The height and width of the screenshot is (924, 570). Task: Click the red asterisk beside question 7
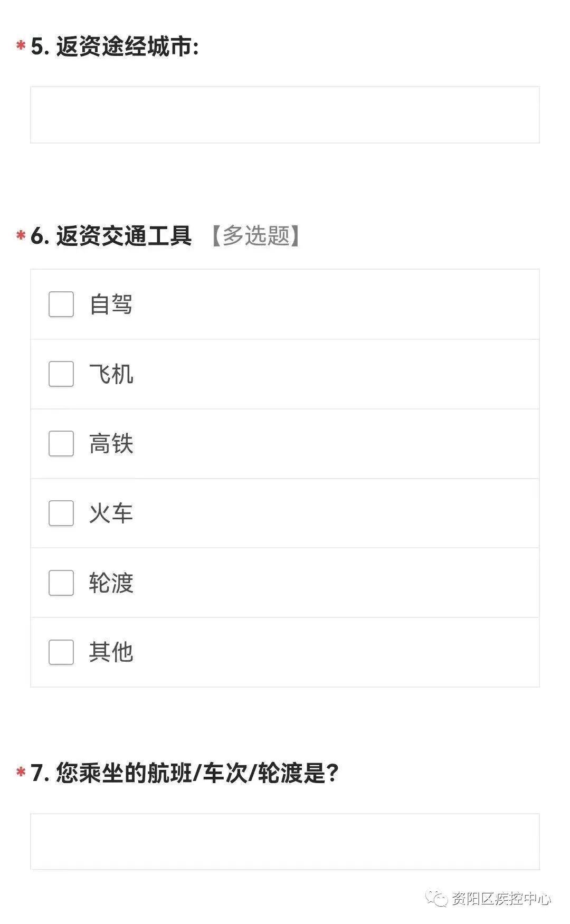pyautogui.click(x=21, y=773)
